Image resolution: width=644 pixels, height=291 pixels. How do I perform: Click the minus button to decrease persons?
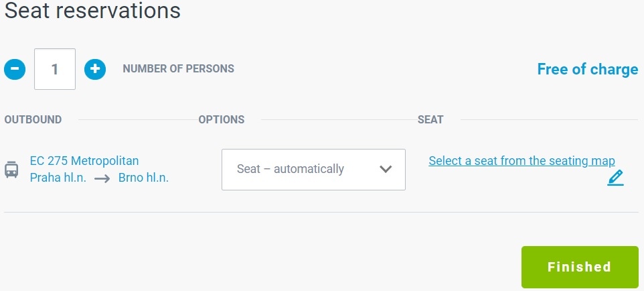click(x=15, y=68)
